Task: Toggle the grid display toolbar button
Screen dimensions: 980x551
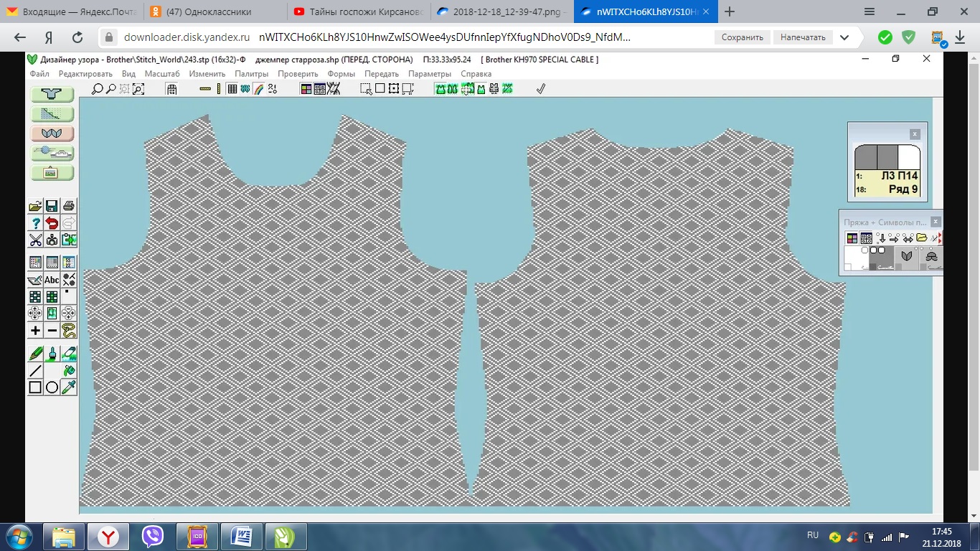Action: 232,89
